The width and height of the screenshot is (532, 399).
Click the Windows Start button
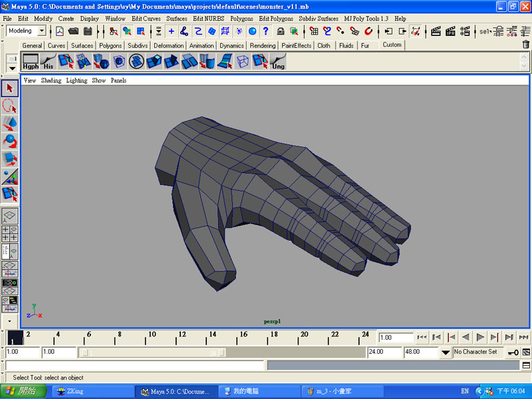click(23, 391)
